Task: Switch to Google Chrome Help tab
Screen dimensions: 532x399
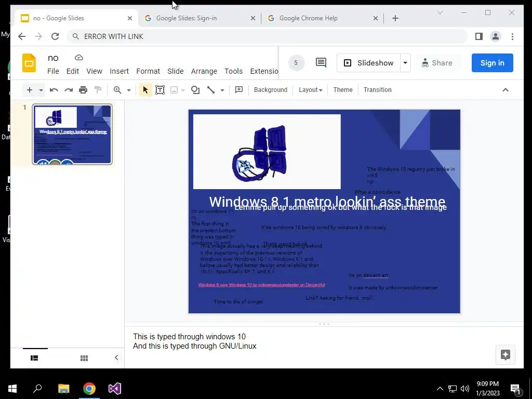Action: 323,18
